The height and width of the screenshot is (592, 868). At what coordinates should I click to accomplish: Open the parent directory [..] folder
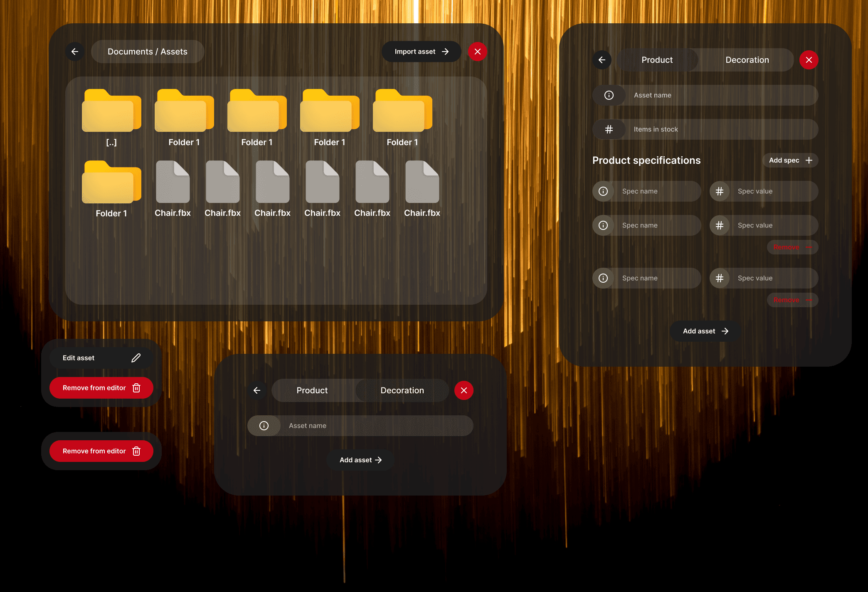click(111, 112)
